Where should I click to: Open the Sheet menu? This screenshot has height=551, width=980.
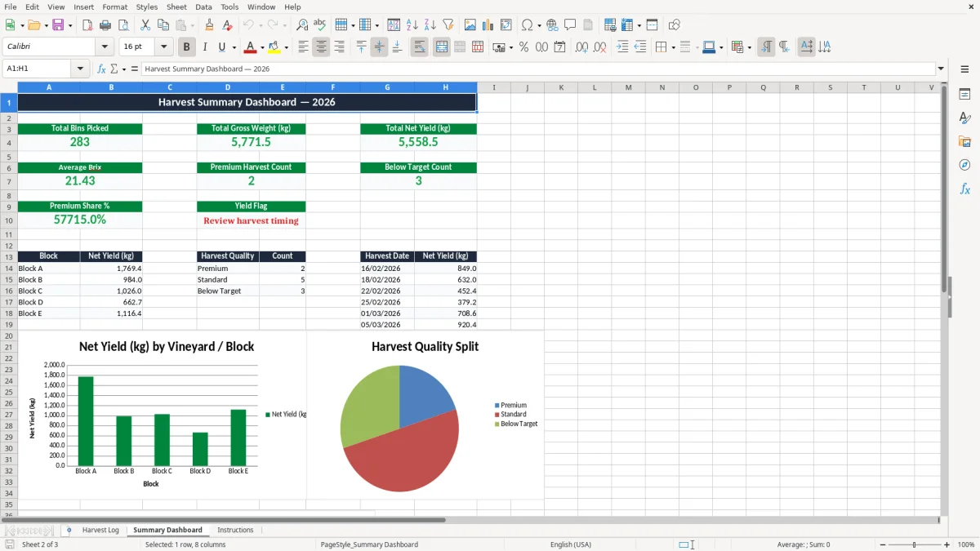pyautogui.click(x=176, y=7)
